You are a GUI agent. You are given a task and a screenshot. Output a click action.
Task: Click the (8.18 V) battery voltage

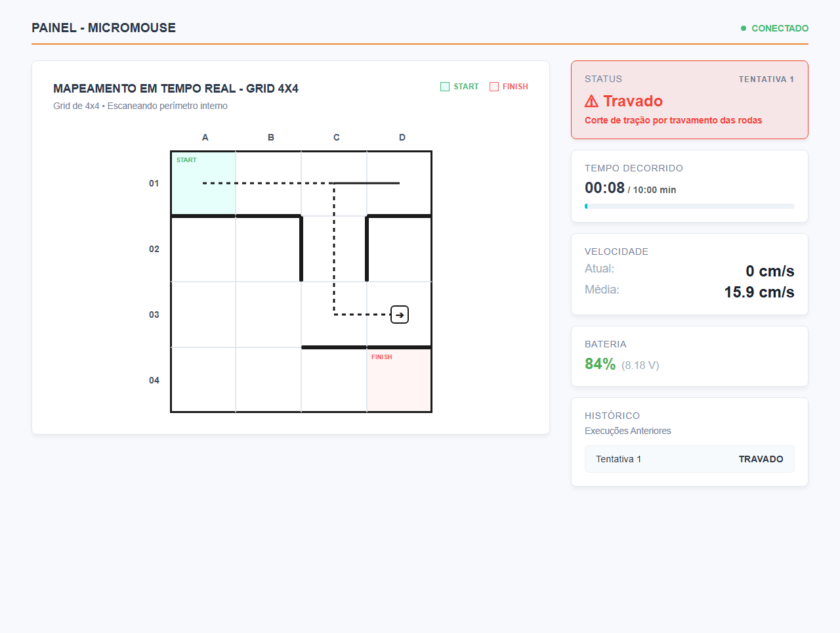(640, 365)
